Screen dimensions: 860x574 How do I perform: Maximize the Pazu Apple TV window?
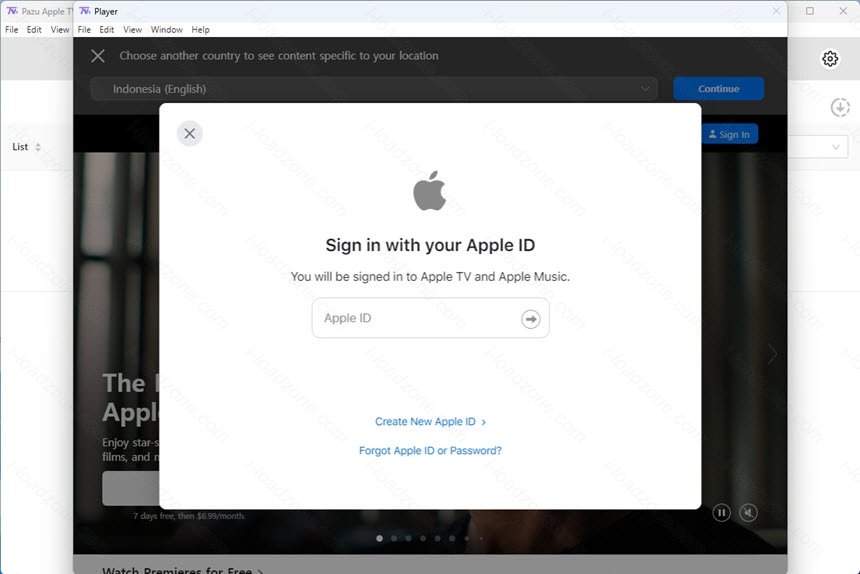pos(810,11)
